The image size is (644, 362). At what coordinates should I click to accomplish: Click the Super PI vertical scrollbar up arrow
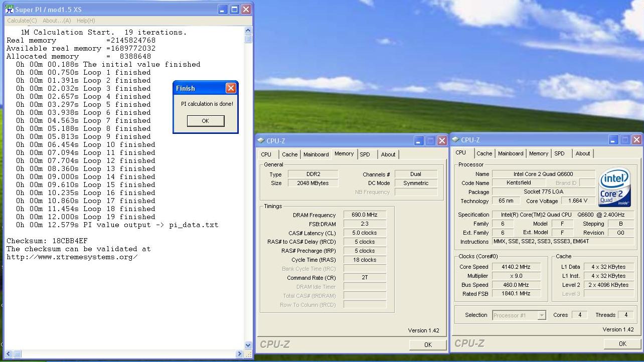[x=248, y=31]
